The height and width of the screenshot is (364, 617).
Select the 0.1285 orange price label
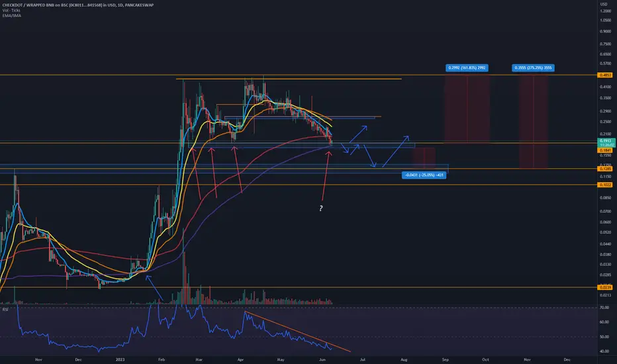tap(605, 169)
